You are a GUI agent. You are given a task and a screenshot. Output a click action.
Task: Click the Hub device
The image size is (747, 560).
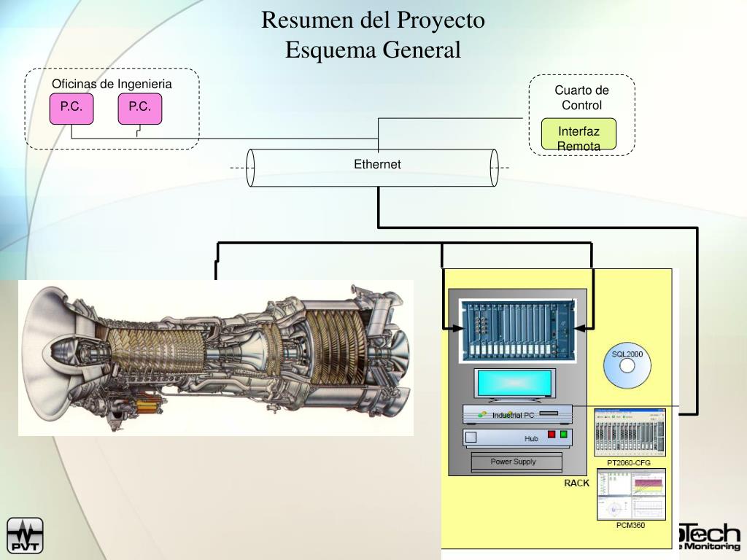(x=517, y=437)
